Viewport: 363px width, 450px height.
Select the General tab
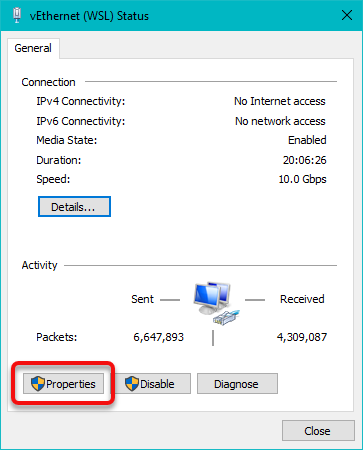pyautogui.click(x=33, y=48)
